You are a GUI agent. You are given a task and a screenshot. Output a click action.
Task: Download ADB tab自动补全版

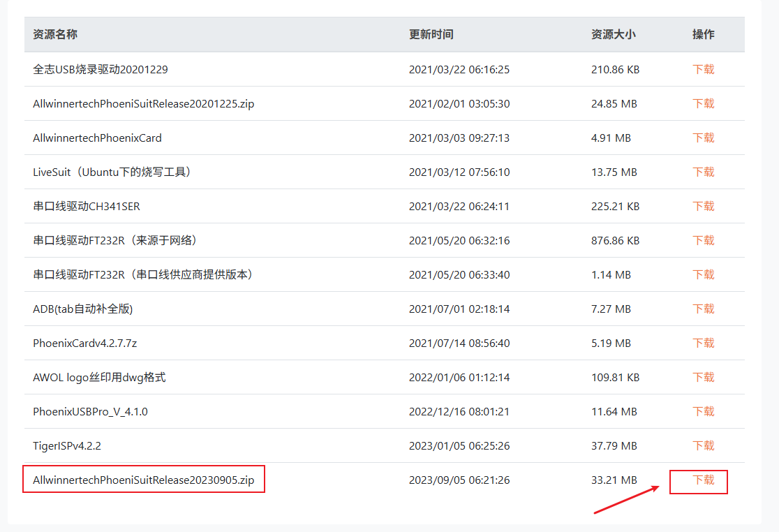pyautogui.click(x=702, y=309)
